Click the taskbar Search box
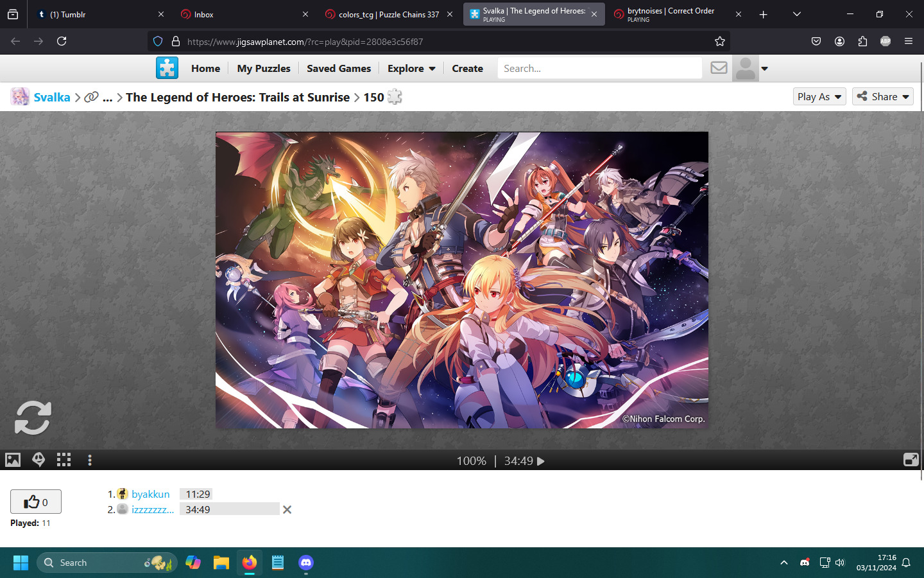The height and width of the screenshot is (578, 924). point(107,563)
